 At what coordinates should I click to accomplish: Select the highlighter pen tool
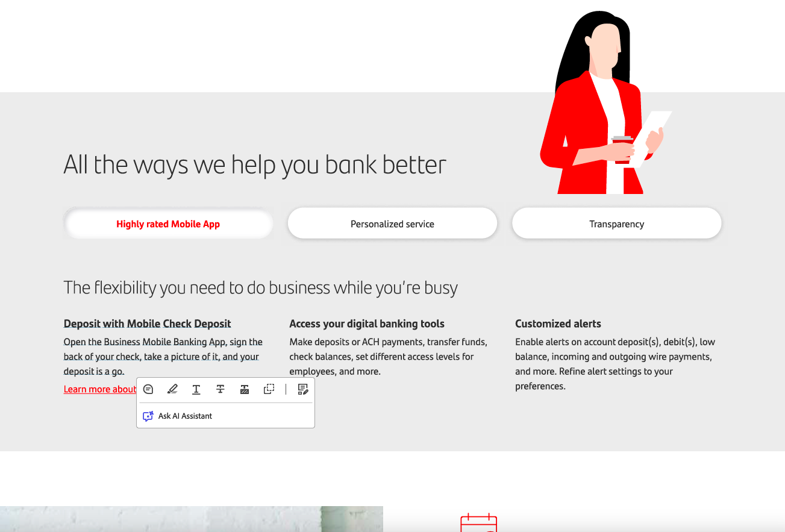pyautogui.click(x=172, y=389)
